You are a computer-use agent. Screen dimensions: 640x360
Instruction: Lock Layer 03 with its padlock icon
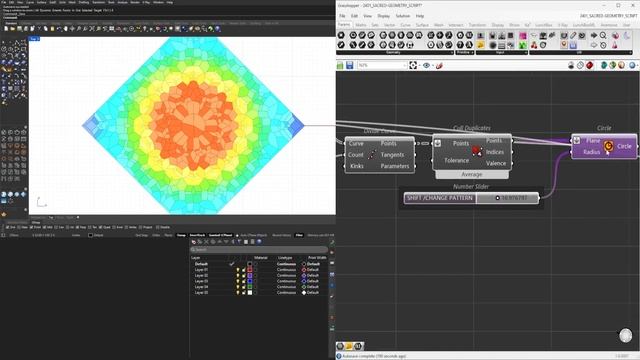coord(244,281)
